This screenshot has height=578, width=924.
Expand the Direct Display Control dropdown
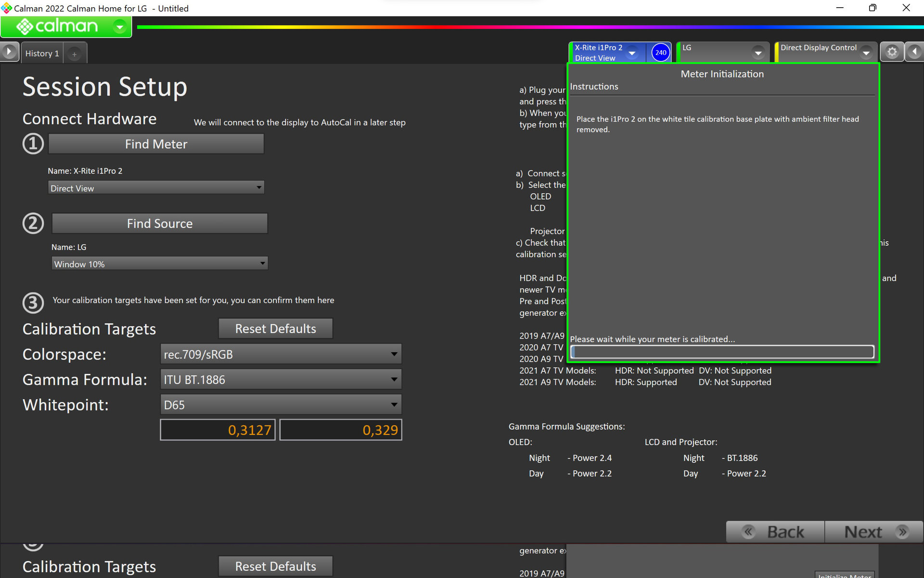[866, 53]
